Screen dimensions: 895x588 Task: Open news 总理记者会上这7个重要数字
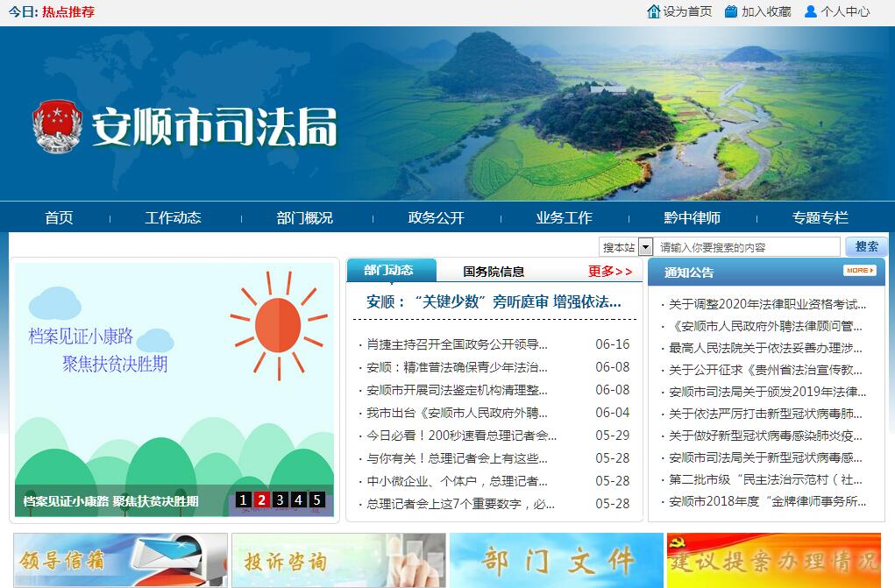click(x=460, y=504)
